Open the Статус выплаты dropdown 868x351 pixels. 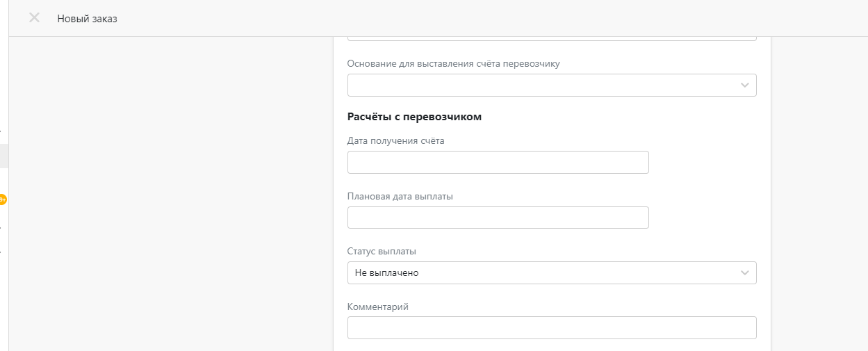(552, 272)
